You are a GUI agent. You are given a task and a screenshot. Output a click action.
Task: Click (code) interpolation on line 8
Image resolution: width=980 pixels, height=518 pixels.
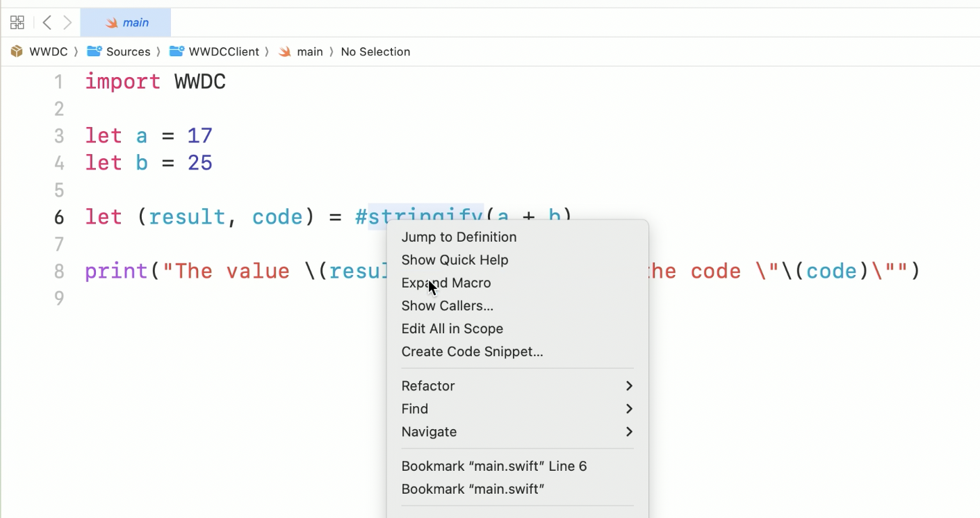click(x=831, y=271)
